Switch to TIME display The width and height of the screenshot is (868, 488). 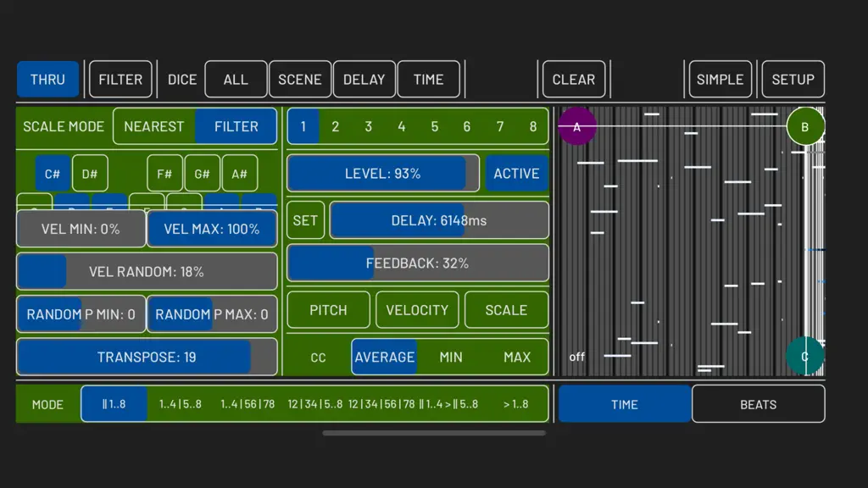[x=625, y=404]
